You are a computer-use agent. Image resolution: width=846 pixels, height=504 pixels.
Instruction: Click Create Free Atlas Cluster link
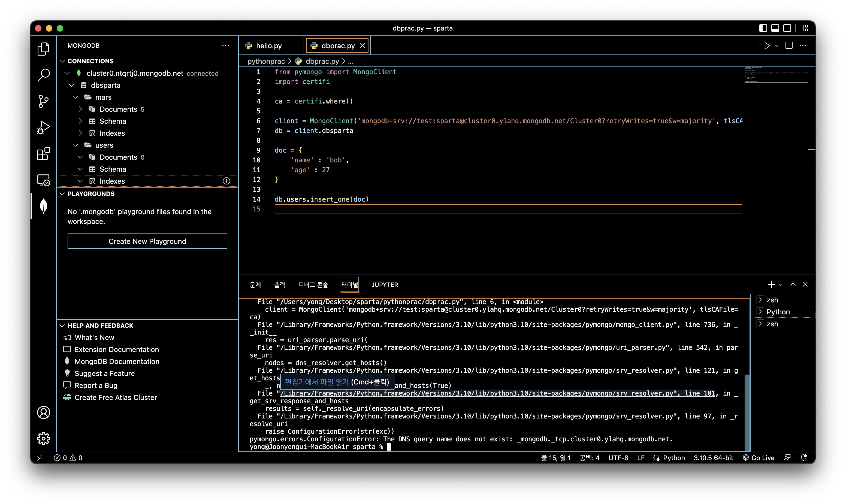[116, 397]
